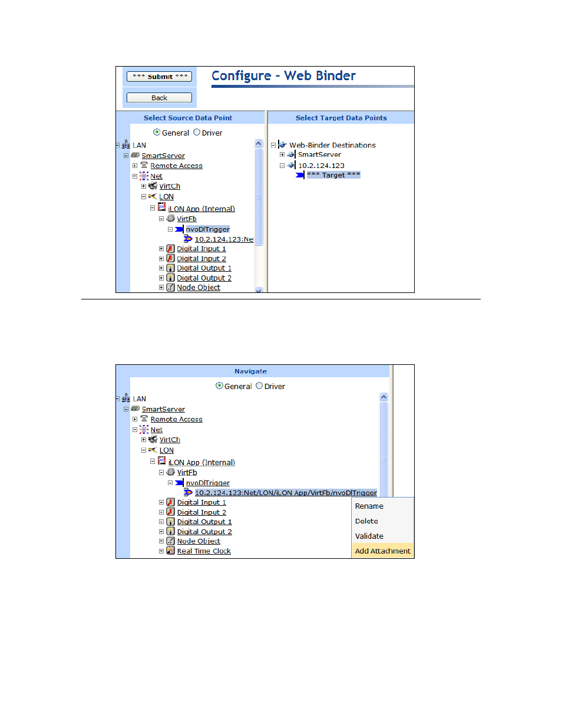The width and height of the screenshot is (562, 728).
Task: Click vertical scrollbar thumb in source tree
Action: tap(259, 197)
